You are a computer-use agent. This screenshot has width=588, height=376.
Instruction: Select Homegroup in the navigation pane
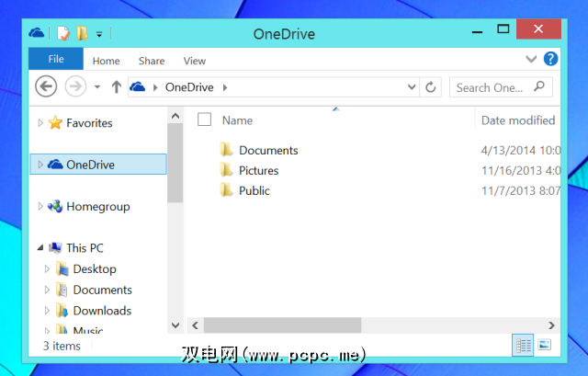click(x=98, y=207)
